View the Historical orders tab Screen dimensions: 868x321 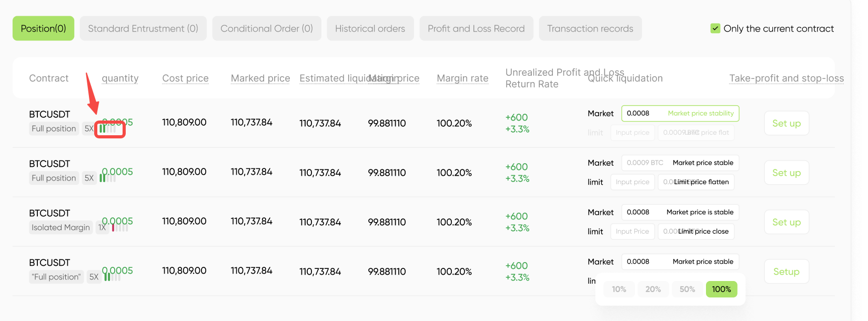(x=370, y=28)
